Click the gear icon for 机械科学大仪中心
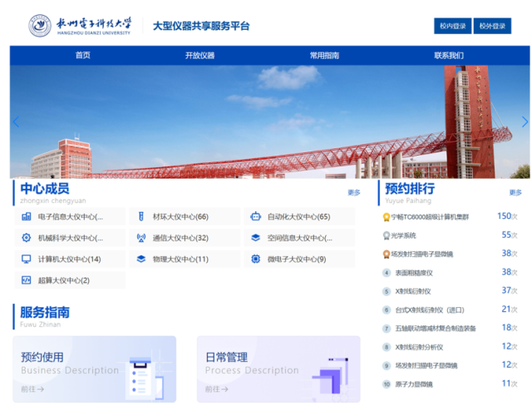532x411 pixels. click(27, 238)
